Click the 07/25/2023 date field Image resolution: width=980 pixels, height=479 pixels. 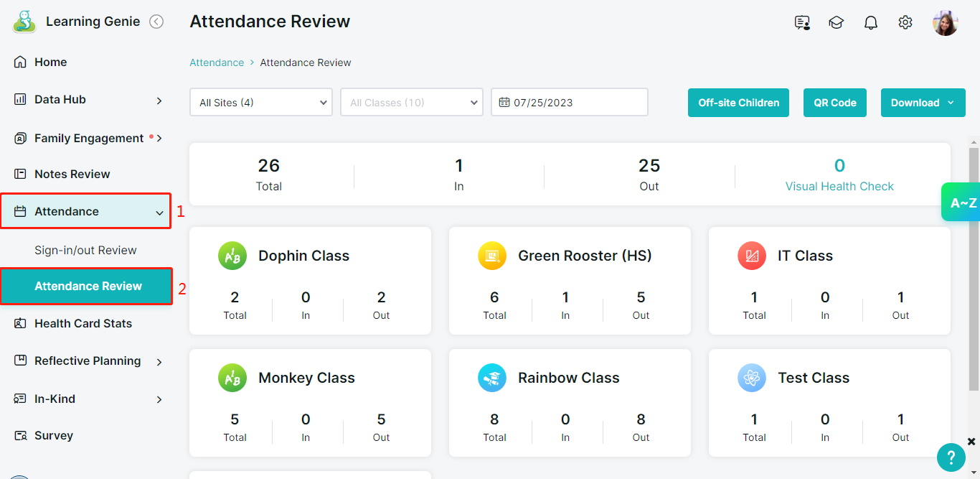click(570, 102)
